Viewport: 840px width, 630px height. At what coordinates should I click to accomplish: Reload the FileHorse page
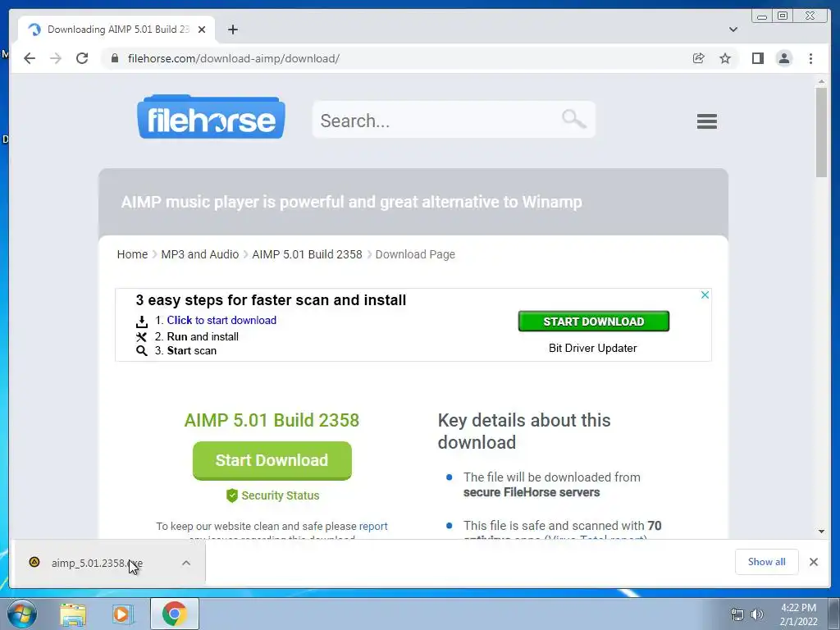pyautogui.click(x=82, y=58)
